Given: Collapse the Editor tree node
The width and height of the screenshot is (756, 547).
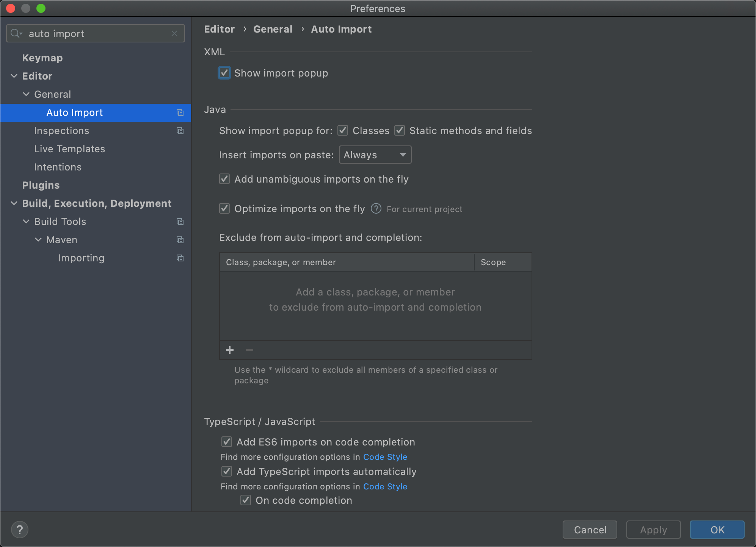Looking at the screenshot, I should point(14,76).
